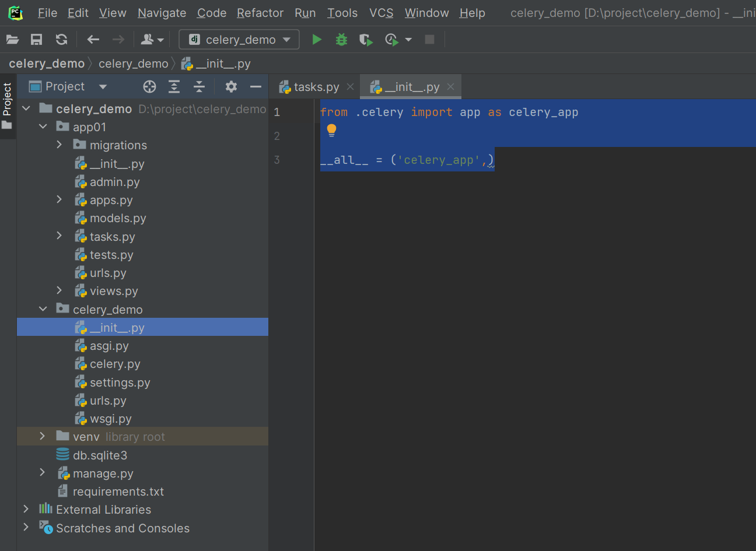The width and height of the screenshot is (756, 551).
Task: Click the PyCharm logo icon
Action: click(x=16, y=13)
